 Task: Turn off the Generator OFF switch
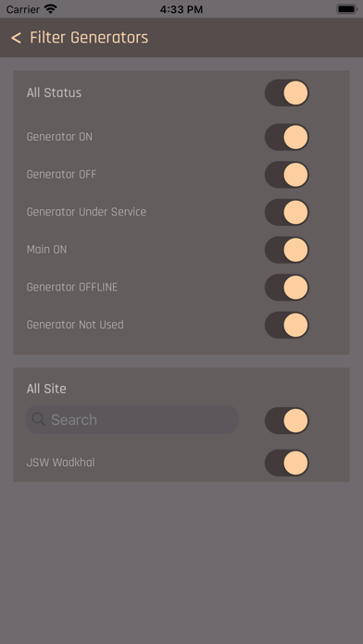pos(286,175)
